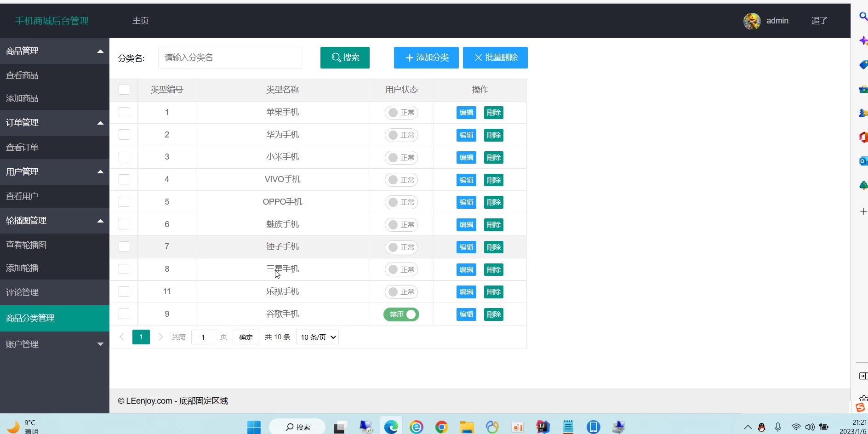Viewport: 868px width, 434px height.
Task: Click the 批量删除 button
Action: pyautogui.click(x=495, y=57)
